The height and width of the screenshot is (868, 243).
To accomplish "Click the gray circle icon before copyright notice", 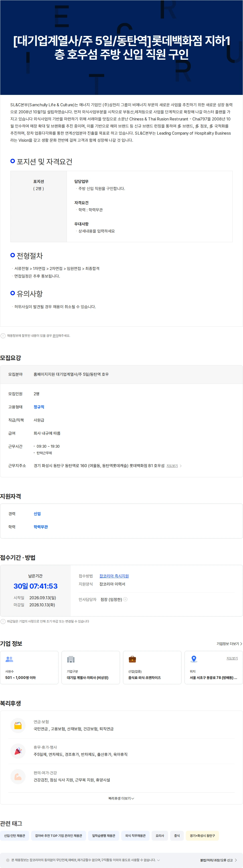I will click(8, 860).
